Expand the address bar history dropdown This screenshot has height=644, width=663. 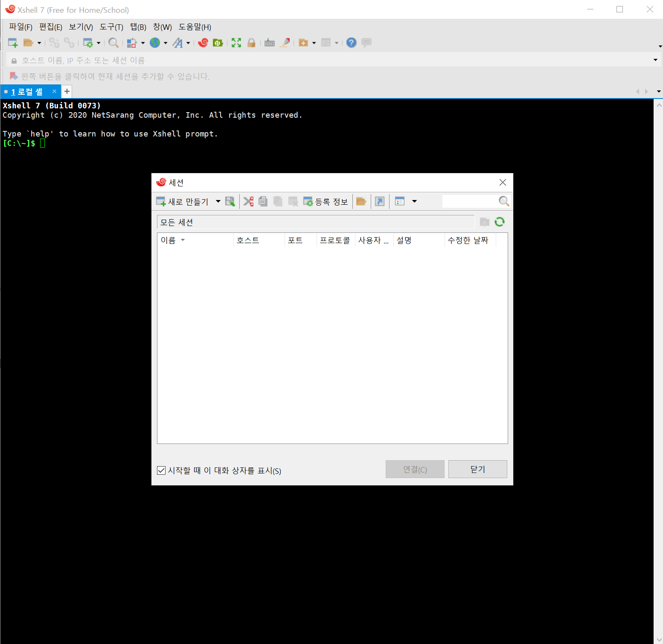click(x=655, y=60)
